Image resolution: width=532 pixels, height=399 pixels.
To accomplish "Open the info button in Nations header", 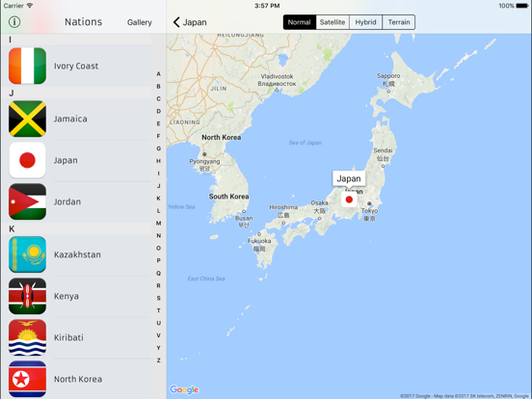I will point(14,22).
